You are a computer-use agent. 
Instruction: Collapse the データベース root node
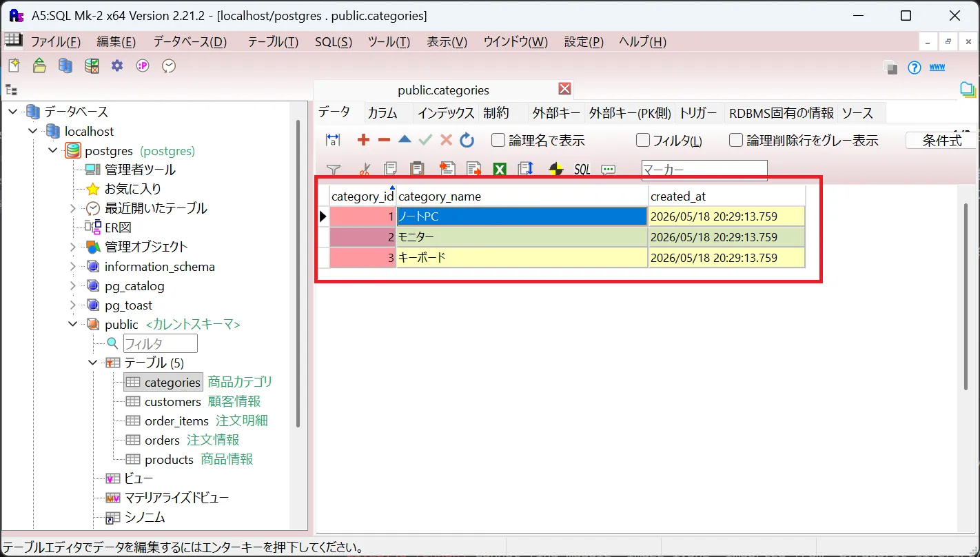point(13,112)
